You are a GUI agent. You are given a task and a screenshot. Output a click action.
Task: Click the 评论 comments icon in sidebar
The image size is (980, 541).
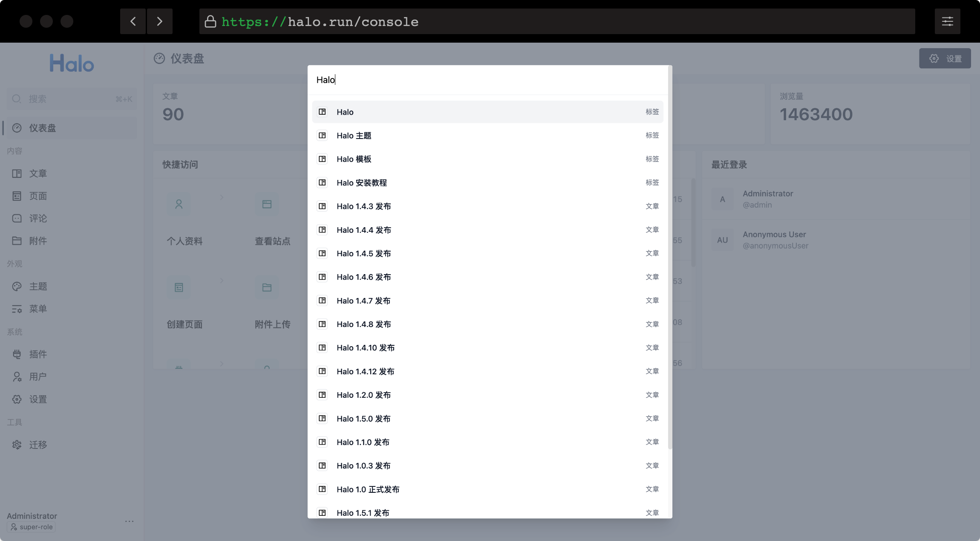[17, 218]
